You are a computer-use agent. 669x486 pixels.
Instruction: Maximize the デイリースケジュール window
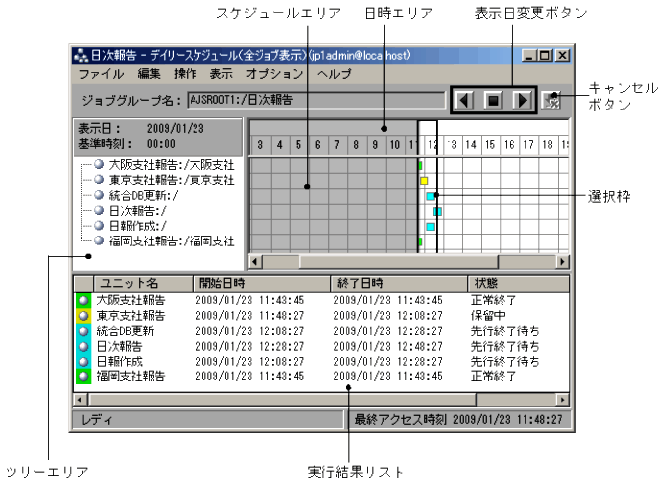pyautogui.click(x=544, y=56)
